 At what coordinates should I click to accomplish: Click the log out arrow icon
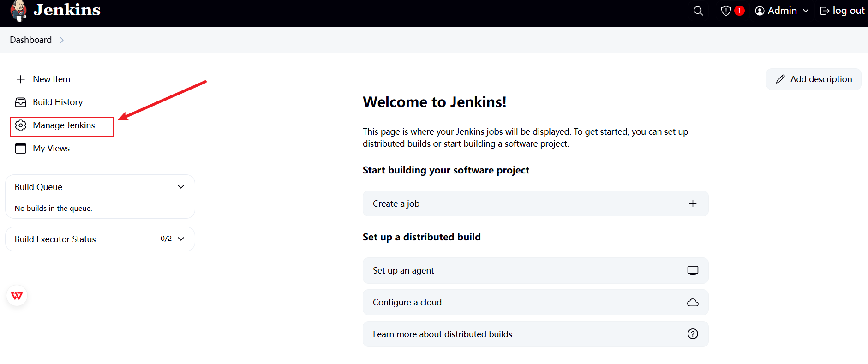click(x=825, y=11)
